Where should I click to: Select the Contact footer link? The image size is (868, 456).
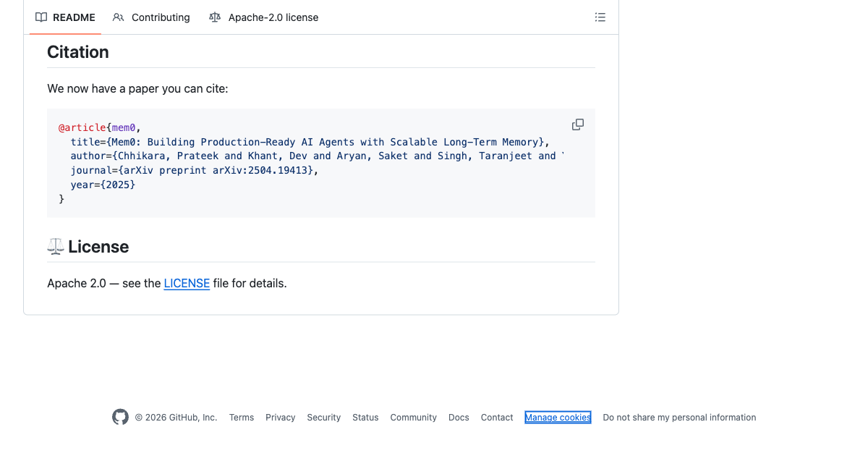coord(497,418)
